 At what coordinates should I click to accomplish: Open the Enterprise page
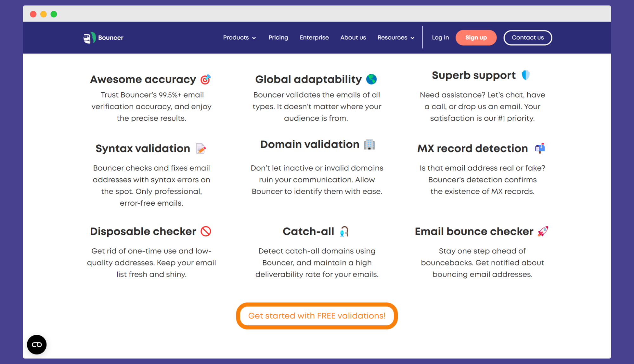pos(314,37)
